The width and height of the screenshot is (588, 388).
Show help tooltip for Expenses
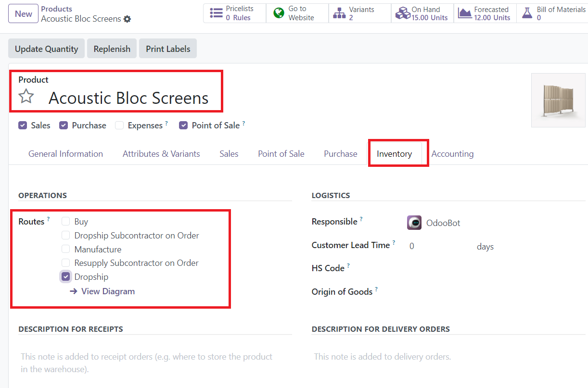166,123
